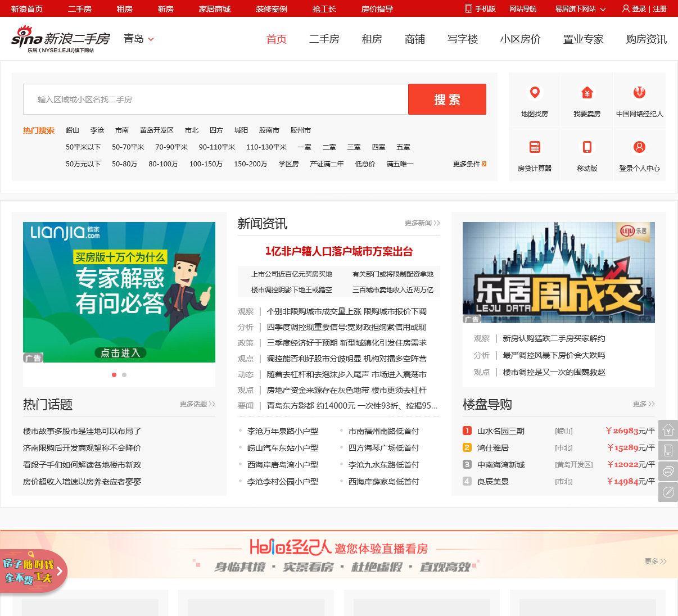Focus the 输入区域或小区名找二手房 search box
The height and width of the screenshot is (616, 678).
(x=215, y=99)
